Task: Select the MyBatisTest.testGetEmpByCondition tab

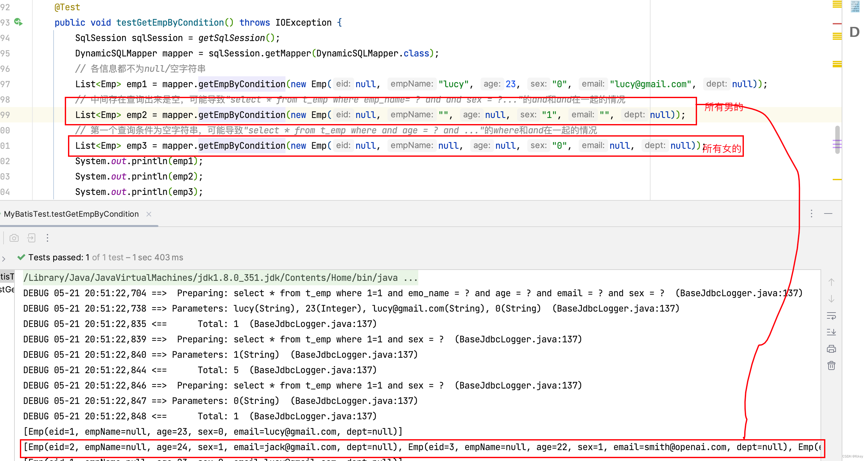Action: point(71,214)
